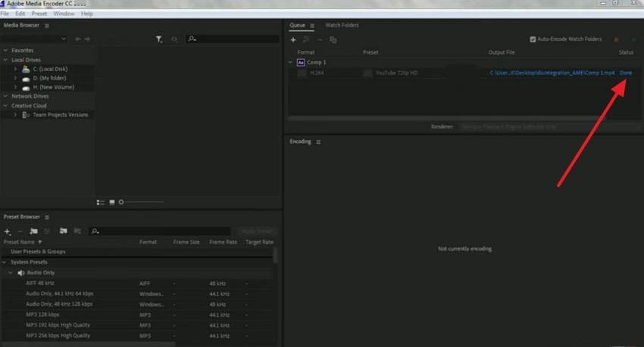Open the file type filter funnel icon
The image size is (644, 347).
point(159,39)
